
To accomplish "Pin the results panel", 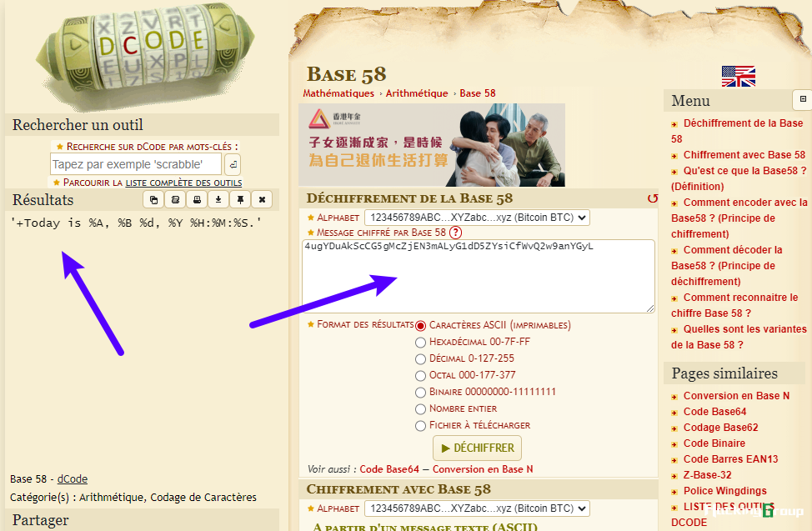I will (x=240, y=199).
